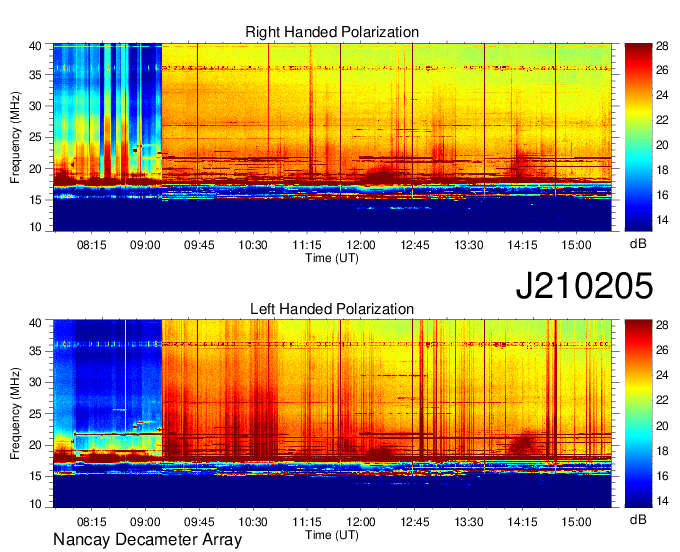Click the Left Handed Polarization title
This screenshot has width=680, height=552.
(332, 309)
